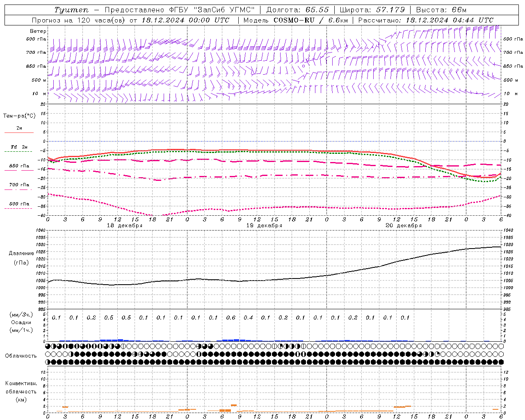Select the Td 2м legend entry

19,147
